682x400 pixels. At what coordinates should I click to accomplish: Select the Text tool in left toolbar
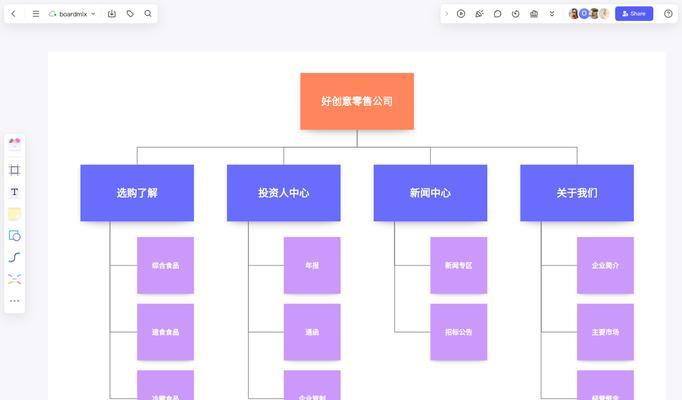(14, 192)
